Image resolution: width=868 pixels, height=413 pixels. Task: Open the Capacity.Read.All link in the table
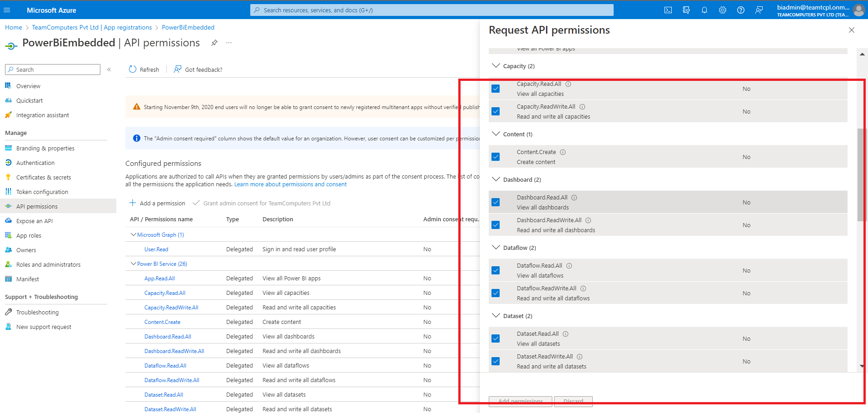click(165, 293)
